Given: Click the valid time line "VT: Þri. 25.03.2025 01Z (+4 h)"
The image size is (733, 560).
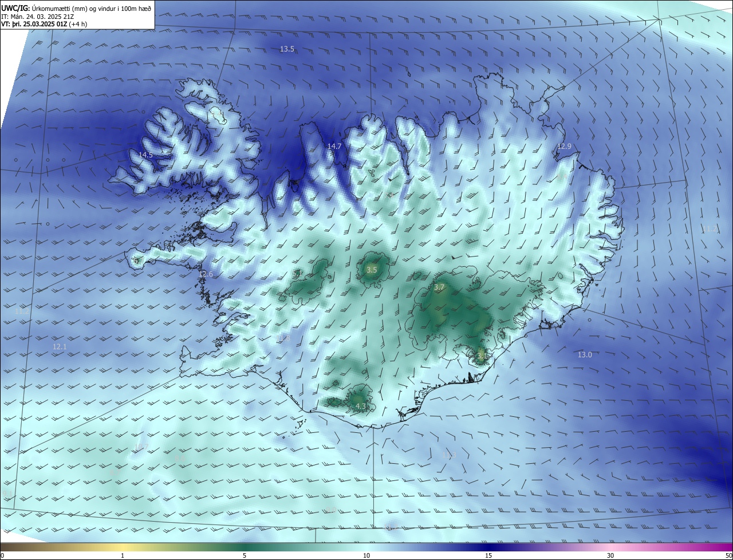Looking at the screenshot, I should click(44, 25).
